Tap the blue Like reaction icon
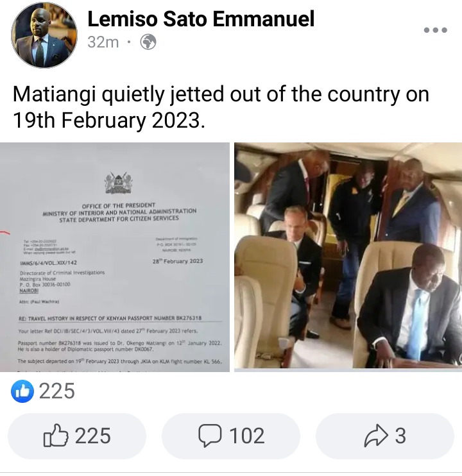The width and height of the screenshot is (462, 476). coord(22,391)
